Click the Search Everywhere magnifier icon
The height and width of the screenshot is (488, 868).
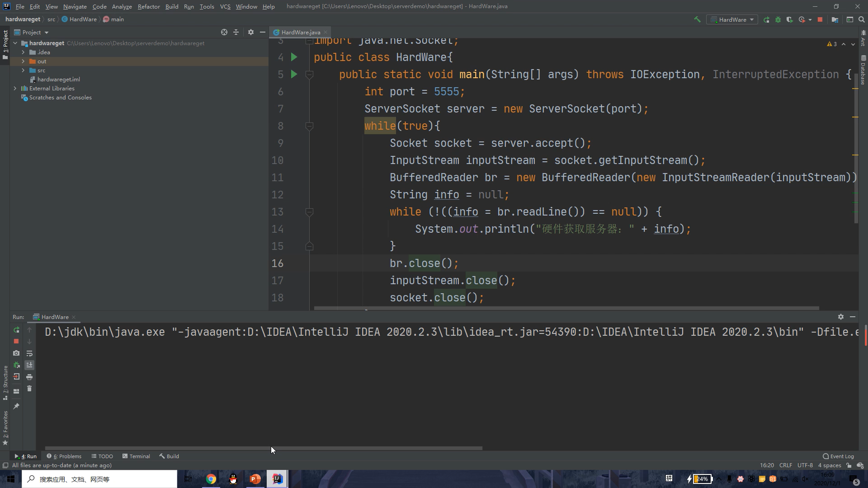tap(861, 19)
